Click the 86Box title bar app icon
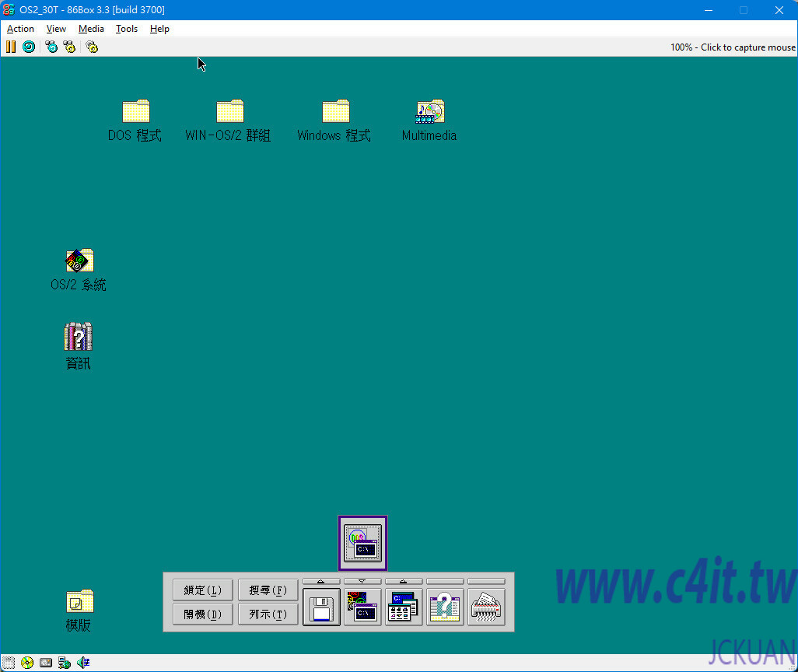Image resolution: width=798 pixels, height=672 pixels. 9,9
